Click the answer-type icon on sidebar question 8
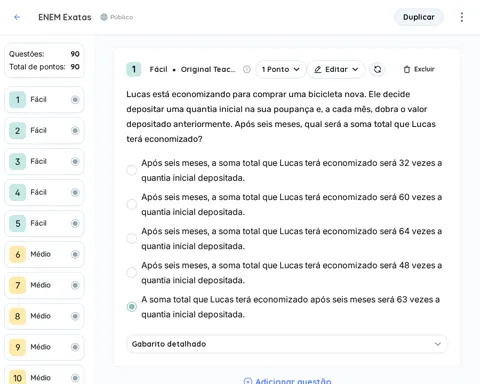480x384 pixels. click(75, 316)
